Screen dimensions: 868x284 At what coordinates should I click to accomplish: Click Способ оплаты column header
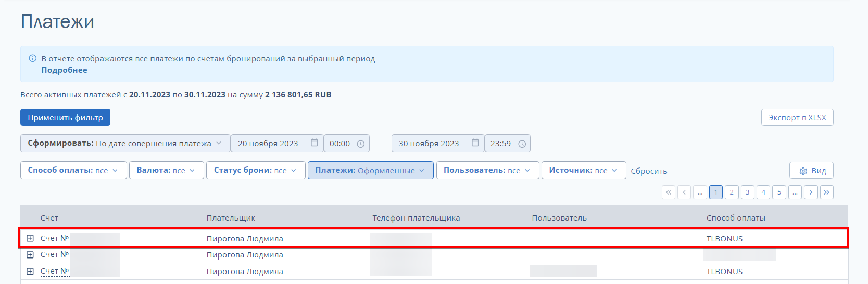[x=736, y=218]
